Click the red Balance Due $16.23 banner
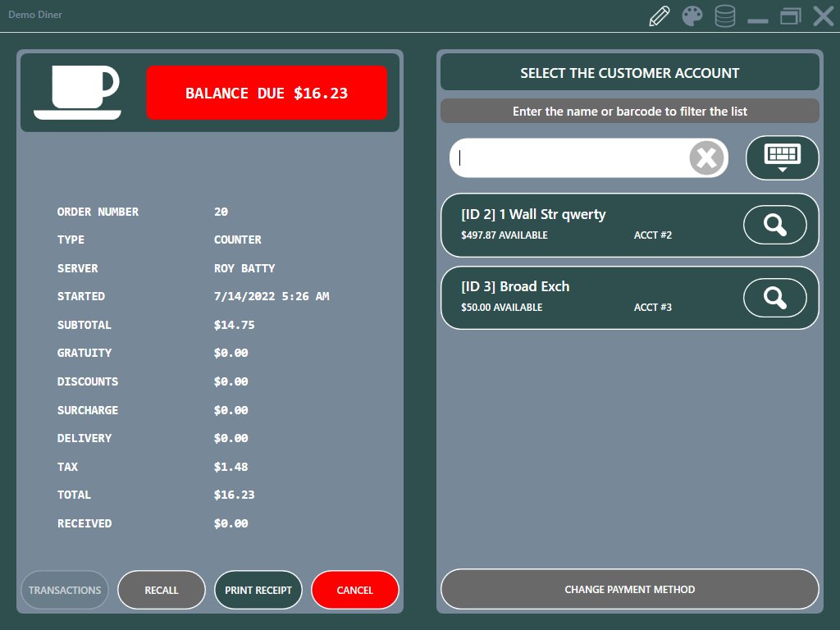Screen dimensions: 840x630 [267, 93]
